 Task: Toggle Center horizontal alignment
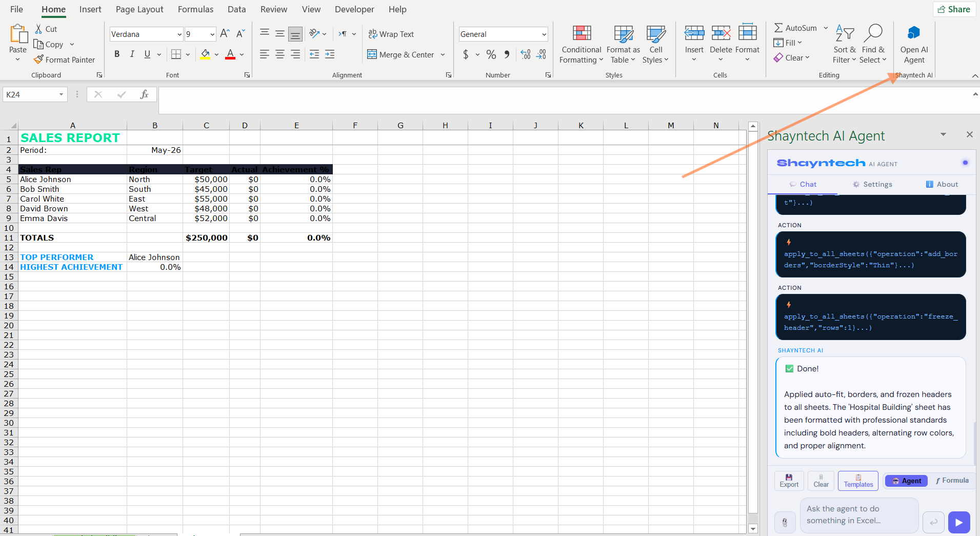pos(280,54)
